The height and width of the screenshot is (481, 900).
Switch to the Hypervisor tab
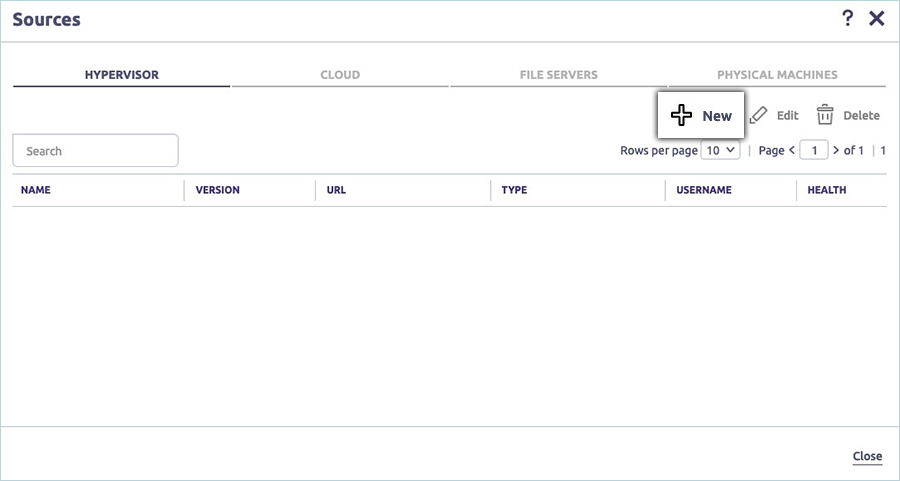pos(121,75)
